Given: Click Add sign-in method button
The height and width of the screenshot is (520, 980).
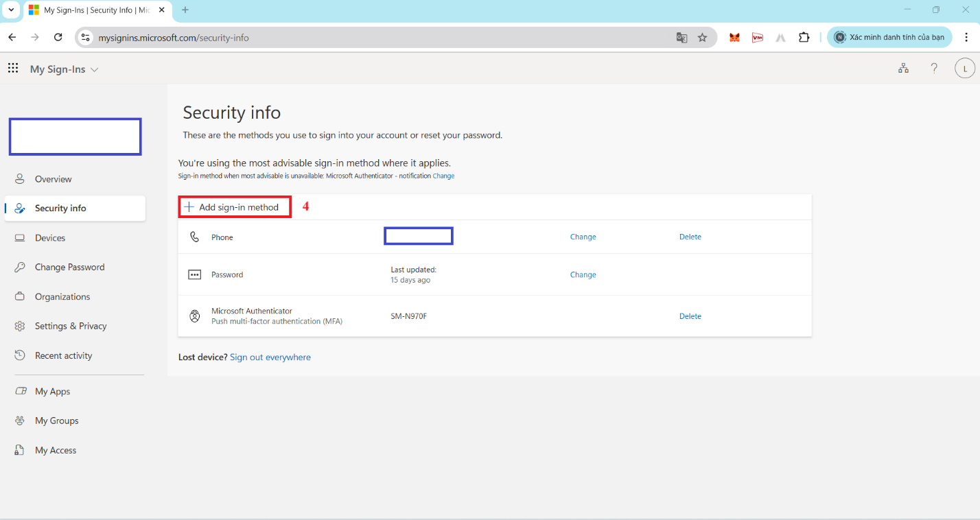Looking at the screenshot, I should pos(234,207).
